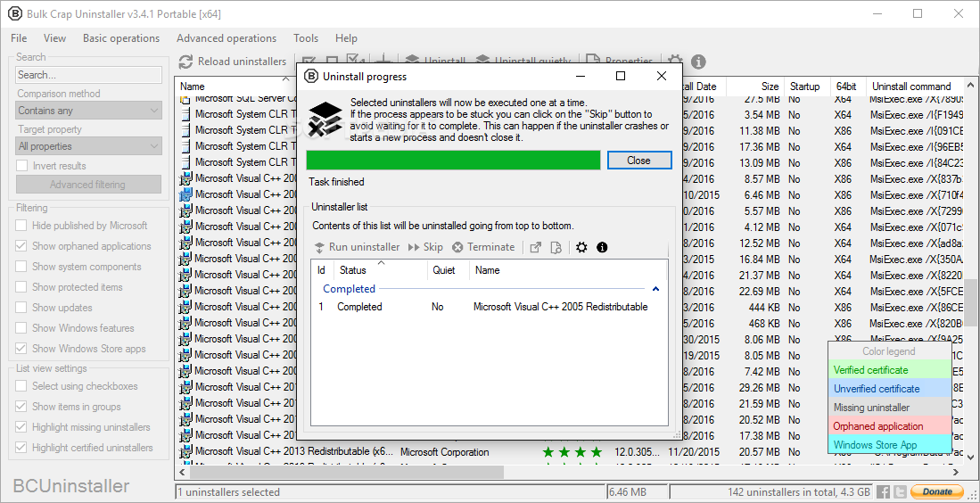Focus the Search input field
This screenshot has height=503, width=980.
[x=89, y=75]
